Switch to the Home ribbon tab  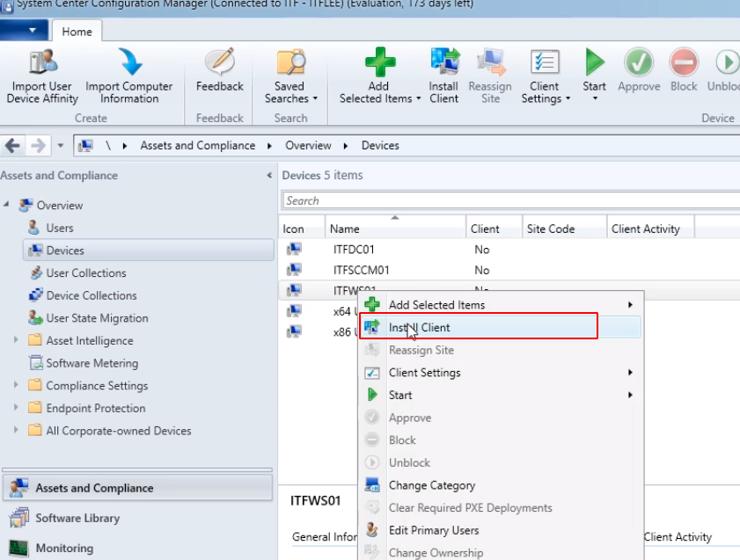point(77,31)
